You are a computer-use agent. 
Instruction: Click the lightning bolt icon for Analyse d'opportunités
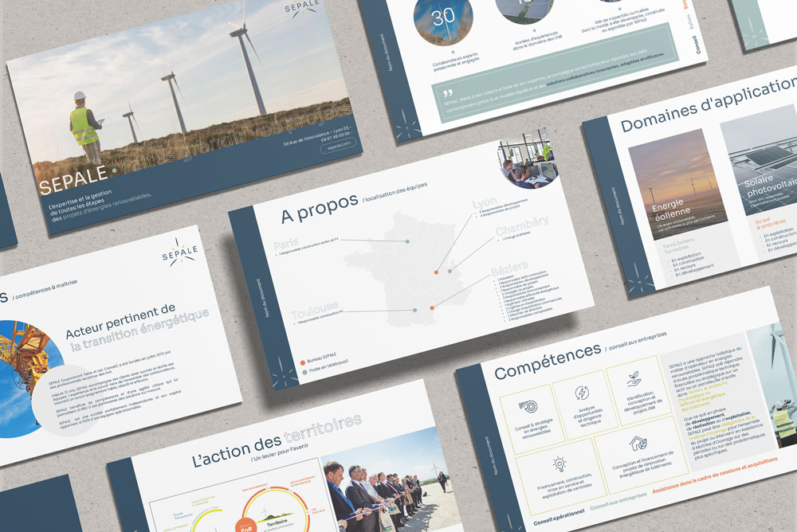pyautogui.click(x=582, y=393)
